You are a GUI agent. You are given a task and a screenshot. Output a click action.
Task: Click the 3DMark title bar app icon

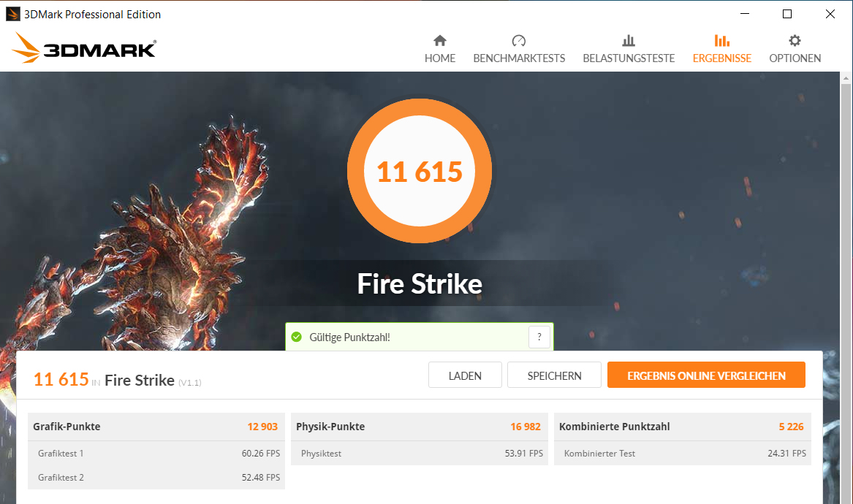point(12,14)
